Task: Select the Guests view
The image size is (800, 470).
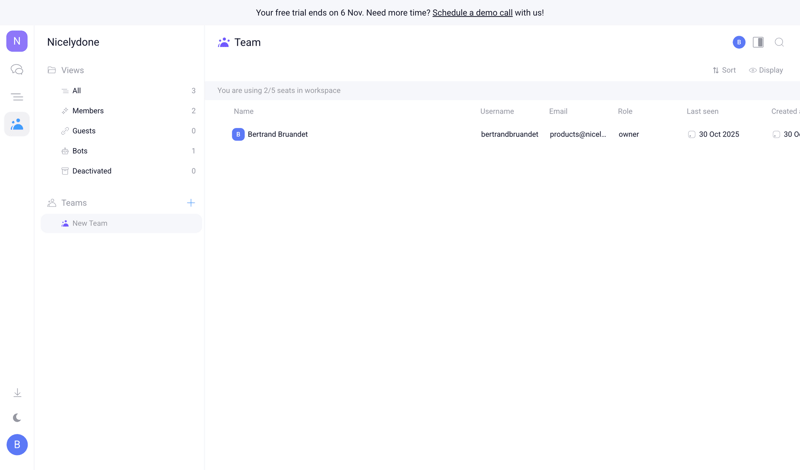Action: pyautogui.click(x=84, y=131)
